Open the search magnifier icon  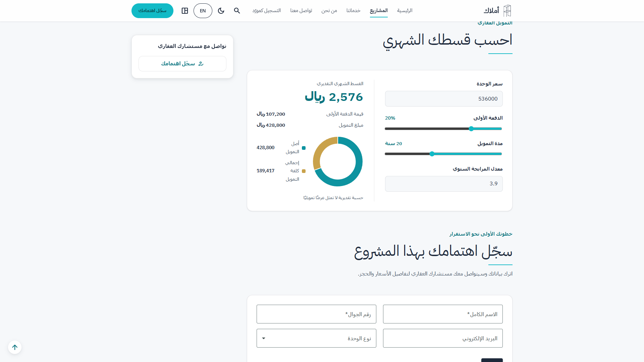pos(237,11)
